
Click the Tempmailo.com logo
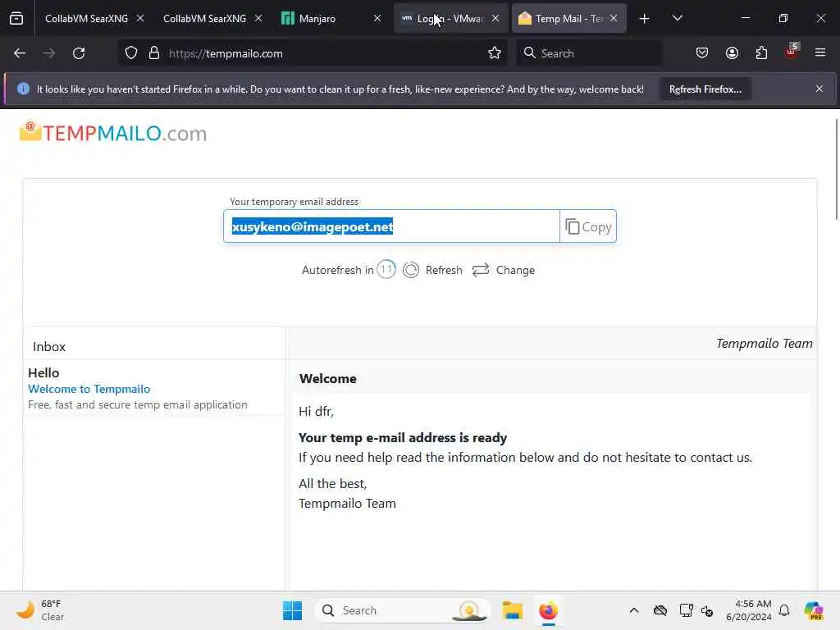[x=113, y=133]
